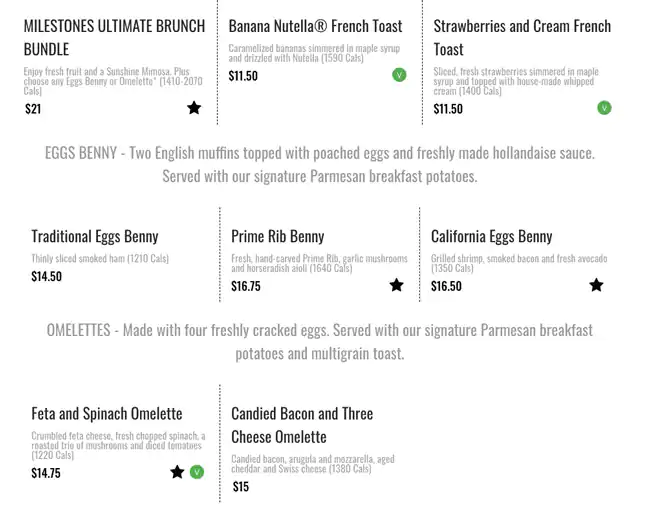The height and width of the screenshot is (513, 650).
Task: Select the Banana Nutella French Toast title
Action: click(315, 26)
